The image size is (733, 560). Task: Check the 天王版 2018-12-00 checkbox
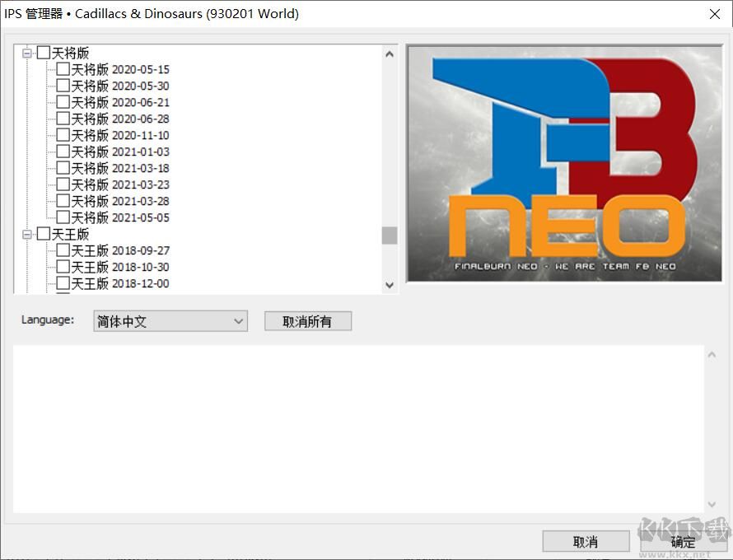point(63,283)
